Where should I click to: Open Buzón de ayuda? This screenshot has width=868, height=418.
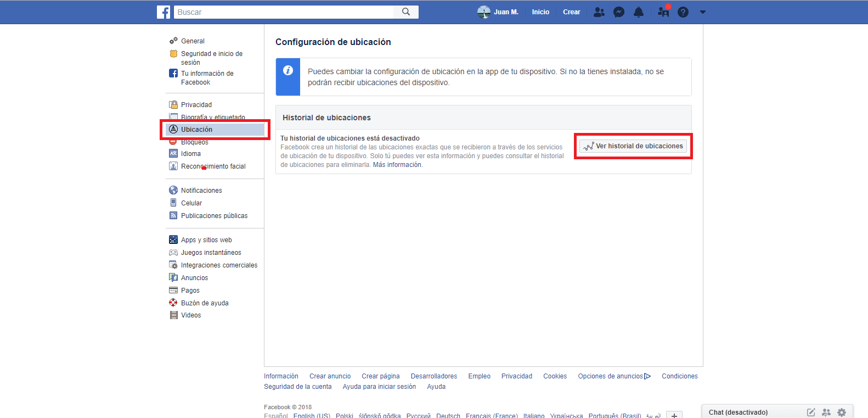[x=205, y=303]
